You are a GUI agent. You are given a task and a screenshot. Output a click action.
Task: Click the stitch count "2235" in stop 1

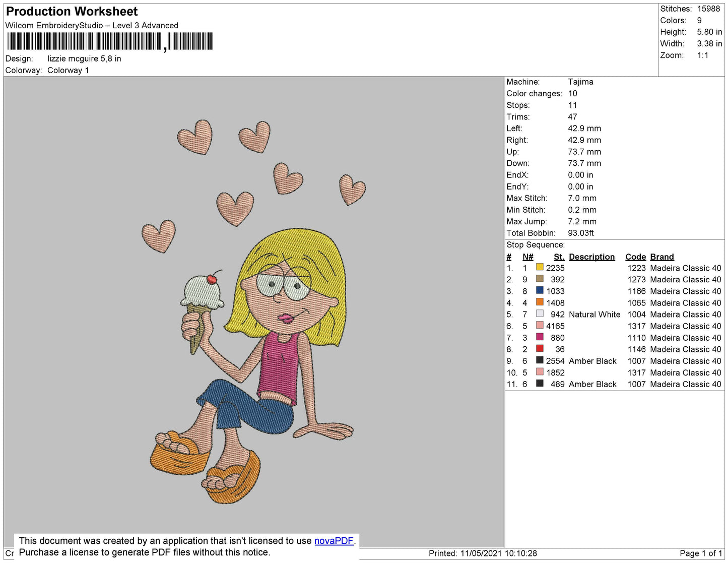click(555, 268)
